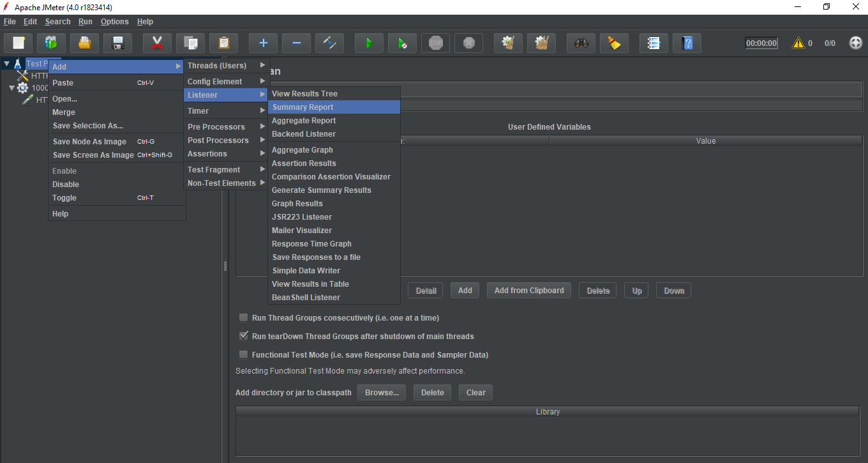Enable Functional Test Mode checkbox
Screen dimensions: 868x463
(x=243, y=354)
